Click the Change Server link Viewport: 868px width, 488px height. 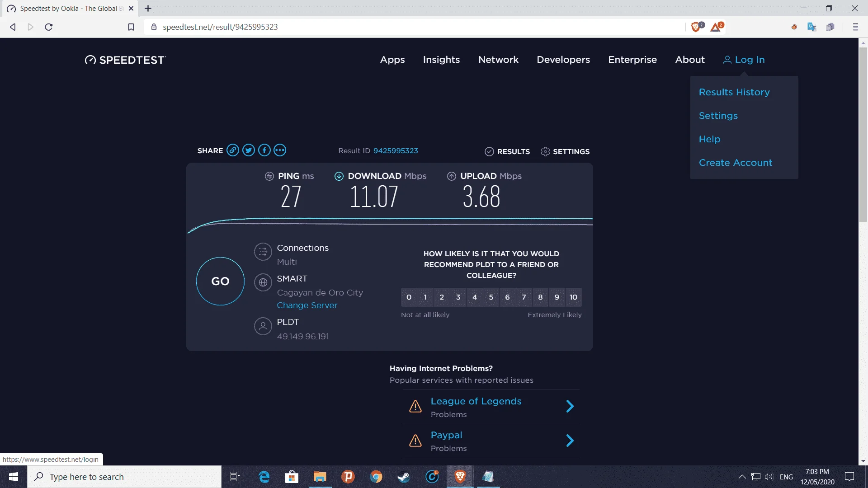[x=307, y=305]
